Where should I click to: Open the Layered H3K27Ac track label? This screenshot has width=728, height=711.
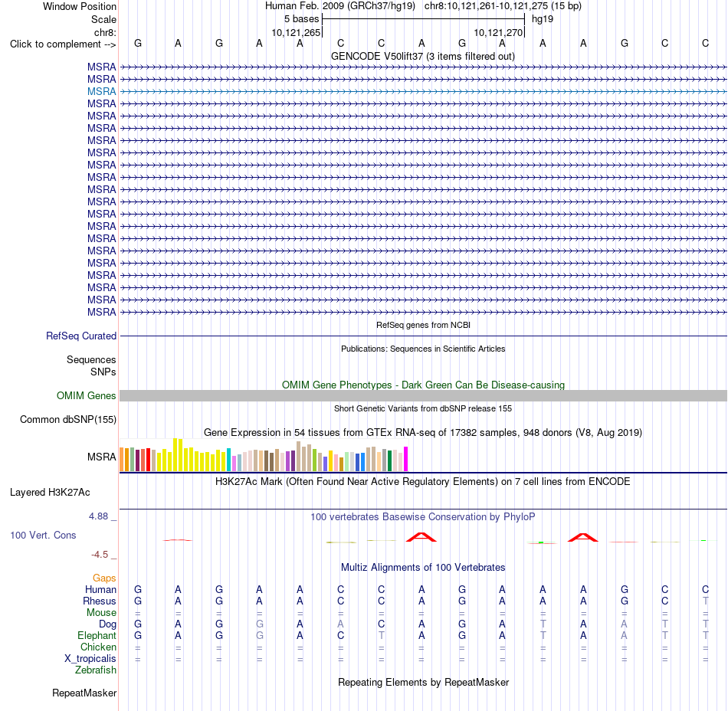click(50, 492)
